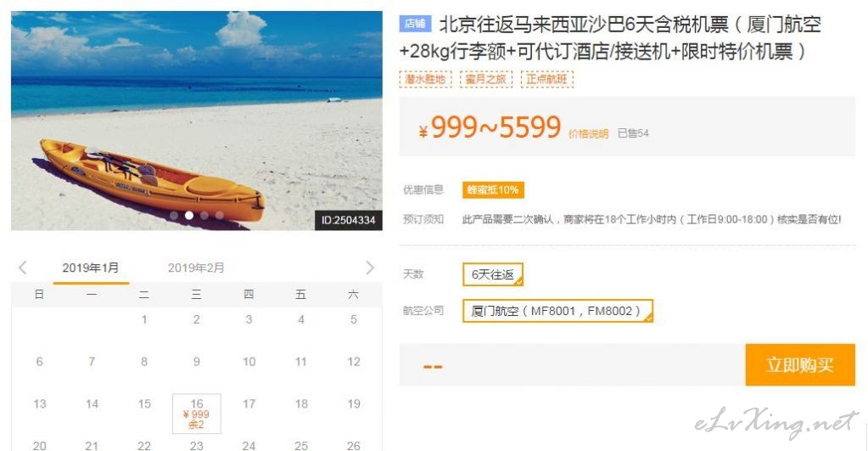Image resolution: width=868 pixels, height=451 pixels.
Task: Click the 正点航班 tag
Action: point(546,79)
